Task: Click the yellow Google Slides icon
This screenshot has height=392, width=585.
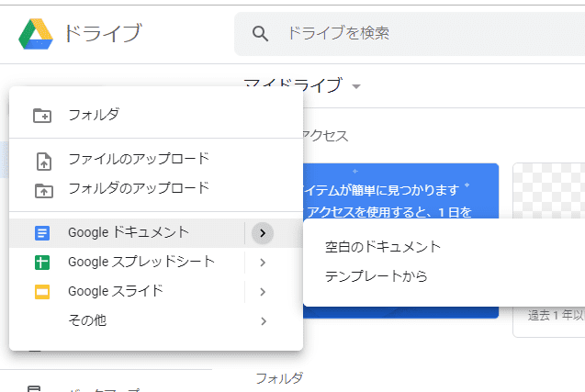Action: [42, 292]
